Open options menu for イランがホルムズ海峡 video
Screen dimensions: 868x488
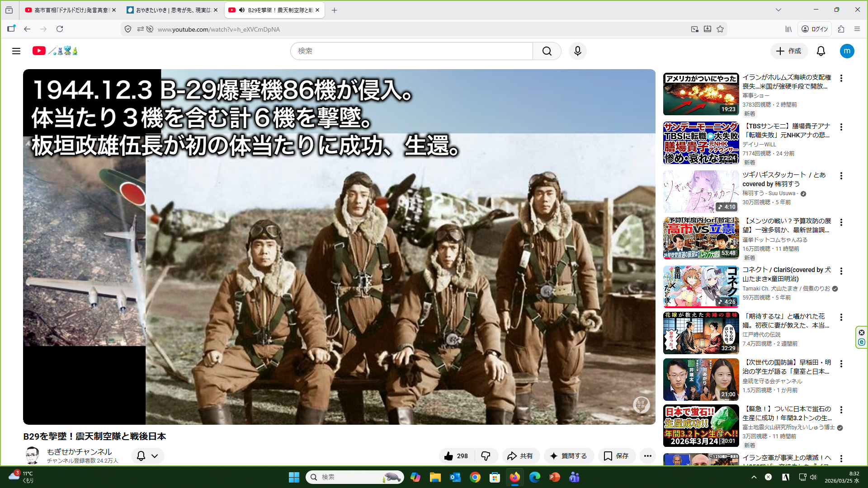tap(841, 78)
